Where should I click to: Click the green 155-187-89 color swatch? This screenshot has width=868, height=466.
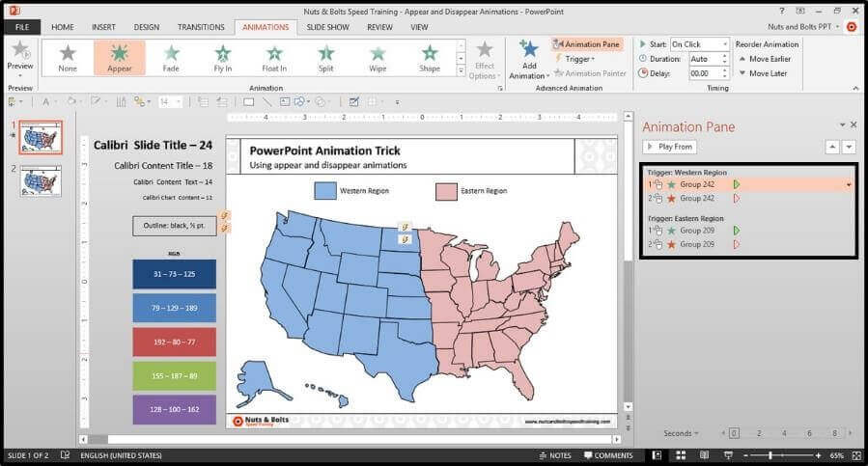175,375
